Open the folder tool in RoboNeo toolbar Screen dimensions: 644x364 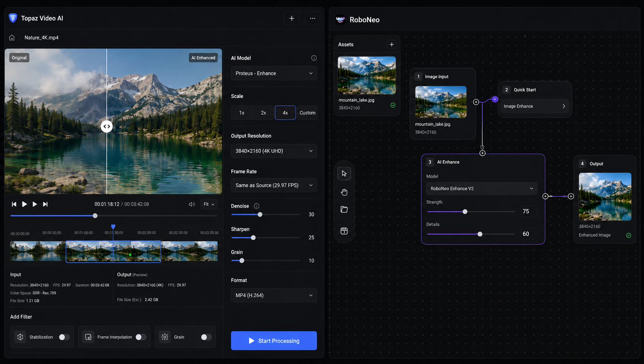click(x=344, y=210)
